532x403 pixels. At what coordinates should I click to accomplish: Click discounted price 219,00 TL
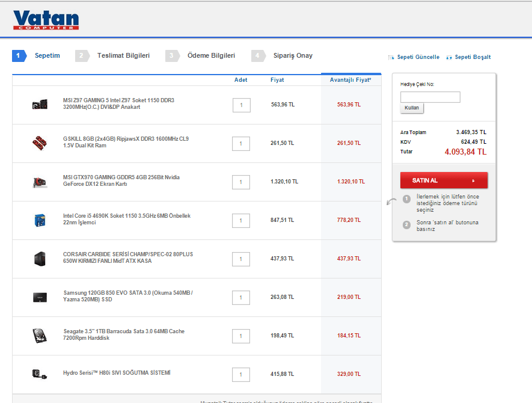349,297
